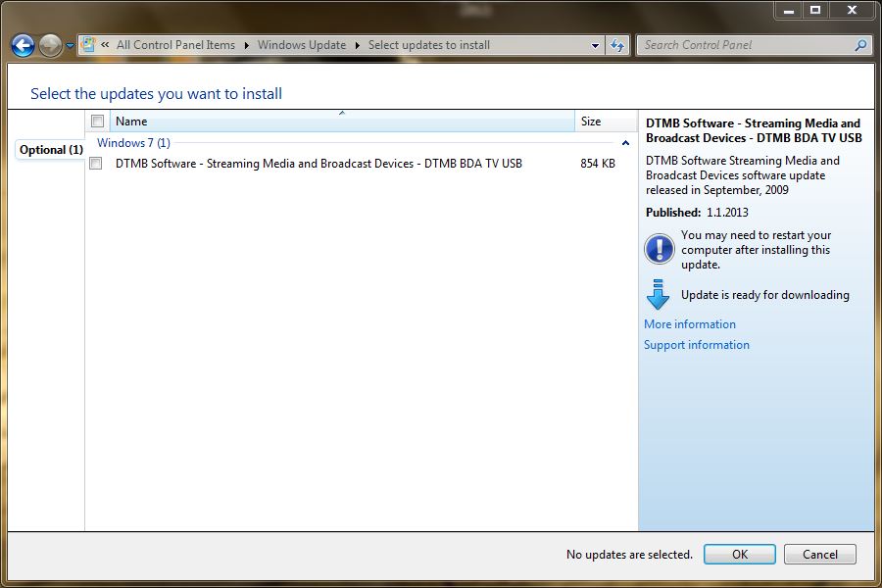The image size is (882, 588).
Task: Click the magnifier search icon
Action: [x=860, y=45]
